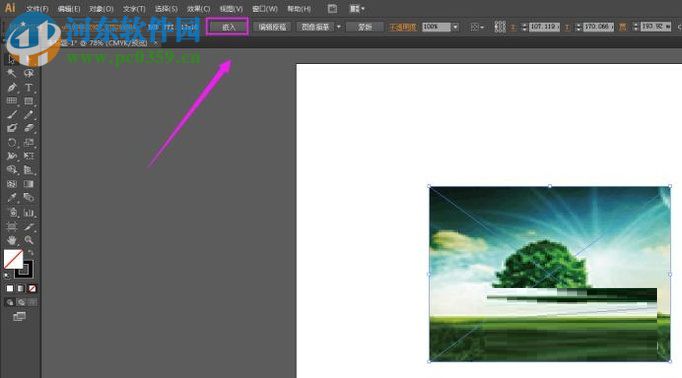Select the Zoom tool
682x378 pixels.
click(29, 240)
